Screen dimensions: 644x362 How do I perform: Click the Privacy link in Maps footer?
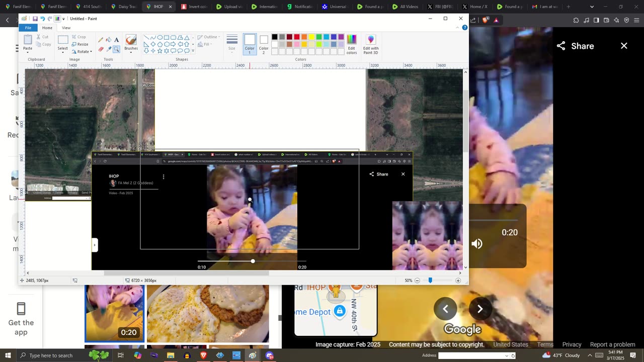[x=572, y=344]
